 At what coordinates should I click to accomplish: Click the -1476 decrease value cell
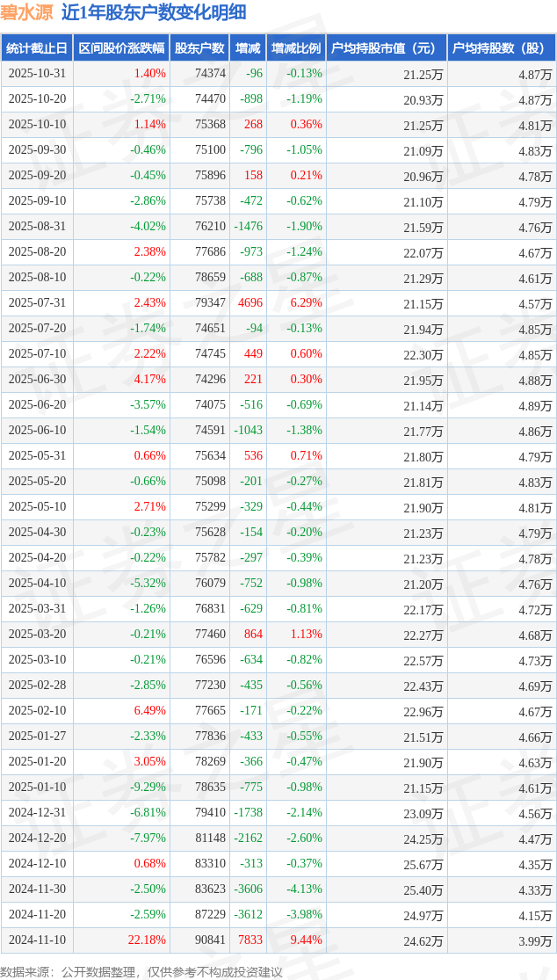pos(248,227)
